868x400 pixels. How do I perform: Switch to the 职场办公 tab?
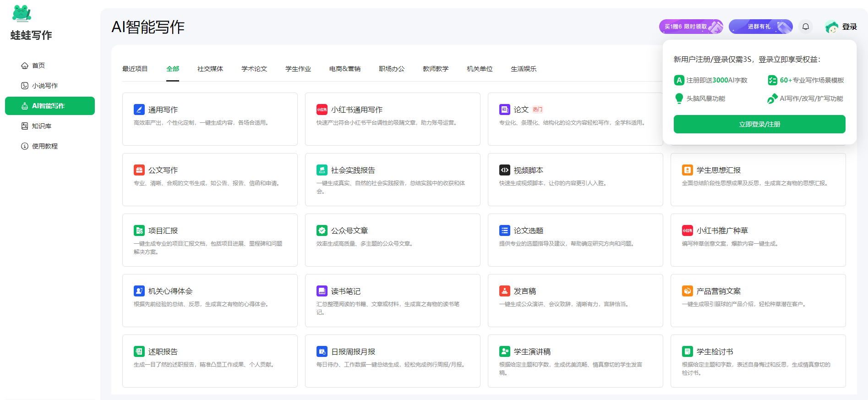pyautogui.click(x=392, y=69)
